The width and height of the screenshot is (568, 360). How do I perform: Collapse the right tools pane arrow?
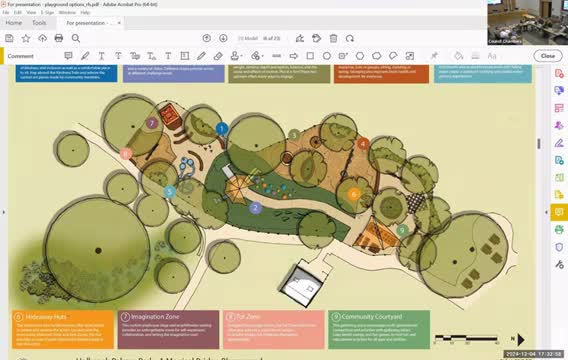[547, 212]
